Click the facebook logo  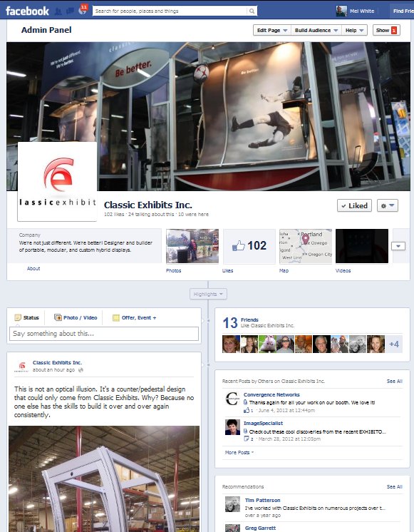[x=28, y=11]
